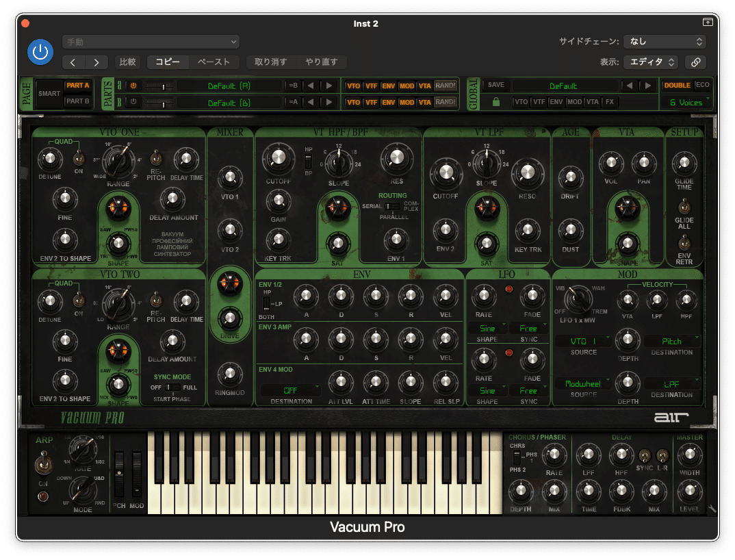Toggle the Delay Sync switch
The image size is (735, 560).
pyautogui.click(x=645, y=455)
